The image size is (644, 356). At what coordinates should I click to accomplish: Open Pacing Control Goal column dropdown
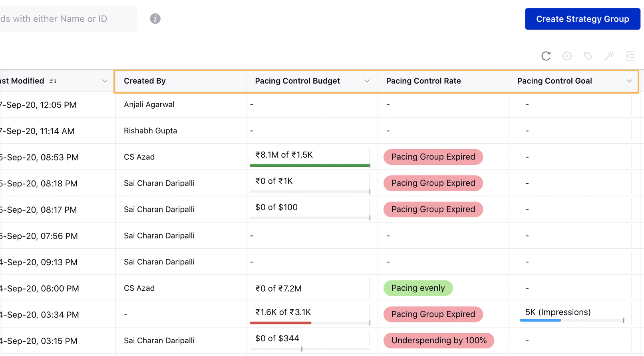pyautogui.click(x=629, y=81)
